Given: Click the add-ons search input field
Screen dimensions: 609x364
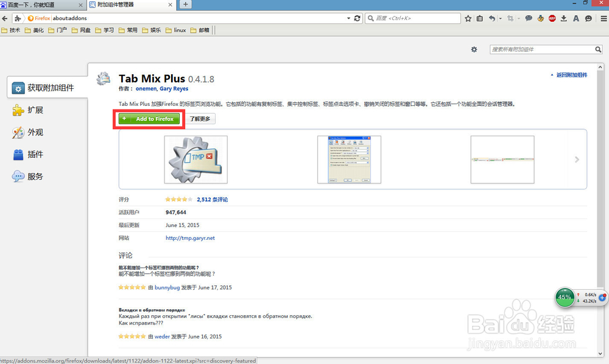Looking at the screenshot, I should pos(542,49).
